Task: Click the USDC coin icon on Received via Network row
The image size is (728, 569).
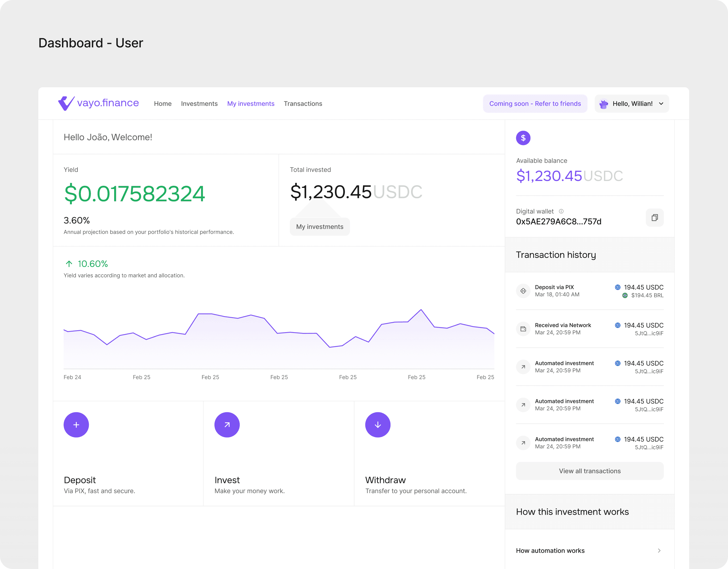Action: pyautogui.click(x=617, y=325)
